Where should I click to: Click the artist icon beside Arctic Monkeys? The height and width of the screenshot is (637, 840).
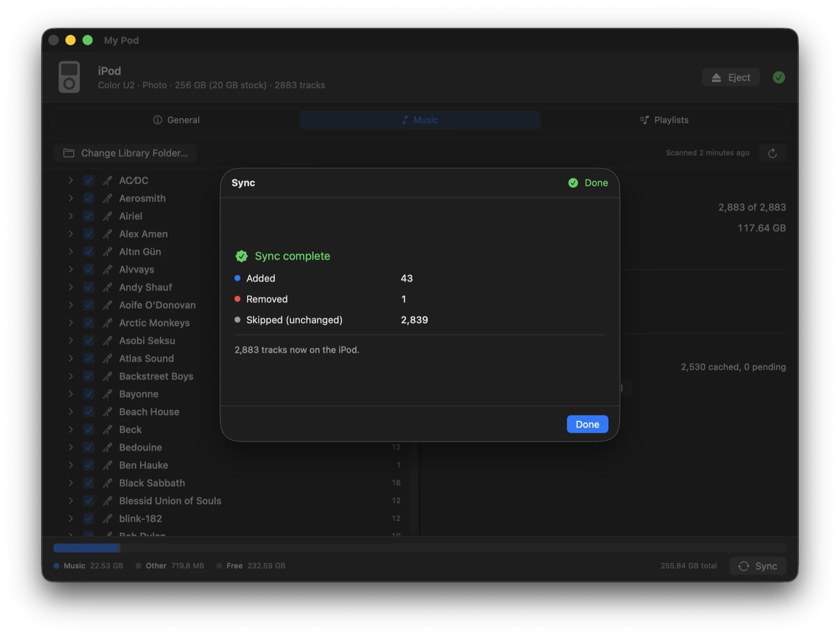(108, 323)
